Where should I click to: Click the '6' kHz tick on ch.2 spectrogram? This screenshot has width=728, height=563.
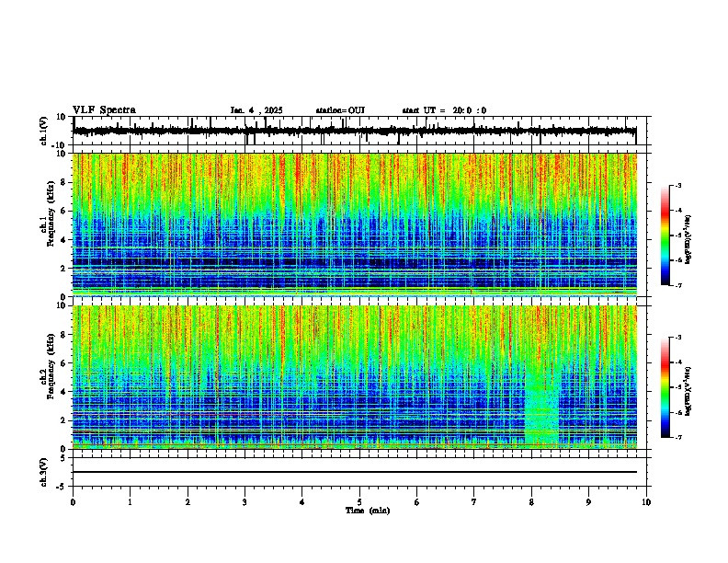(63, 363)
